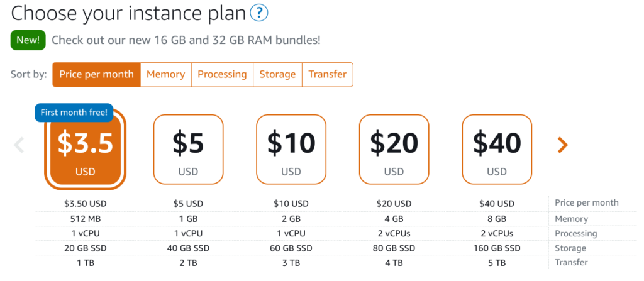Select the $3.5 USD plan
This screenshot has width=644, height=281.
tap(86, 150)
